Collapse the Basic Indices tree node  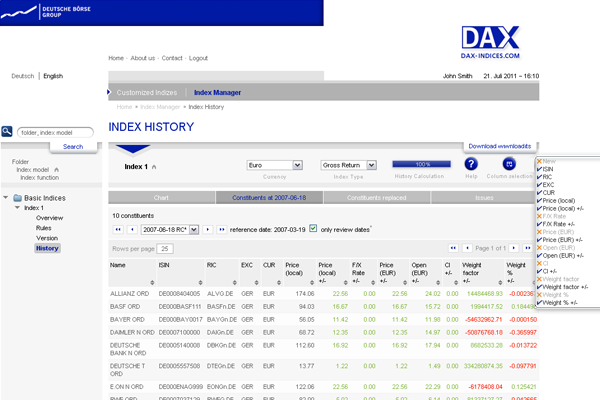coord(5,198)
